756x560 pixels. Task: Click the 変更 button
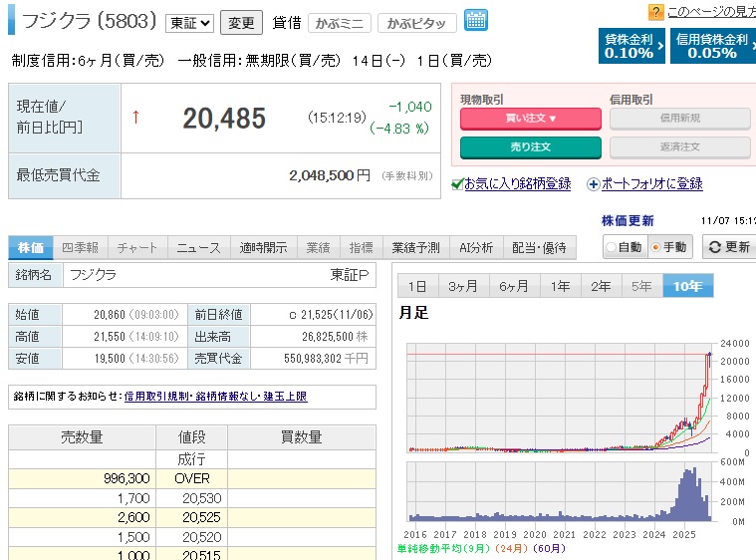click(x=241, y=22)
